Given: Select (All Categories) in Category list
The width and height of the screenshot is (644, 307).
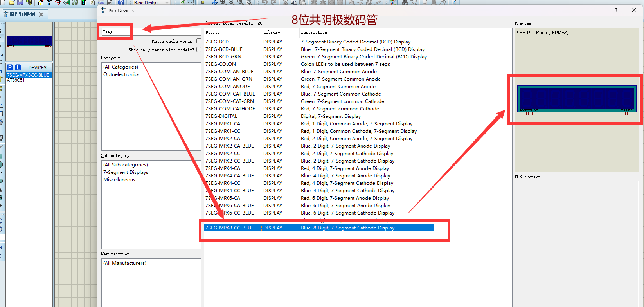Looking at the screenshot, I should [121, 67].
